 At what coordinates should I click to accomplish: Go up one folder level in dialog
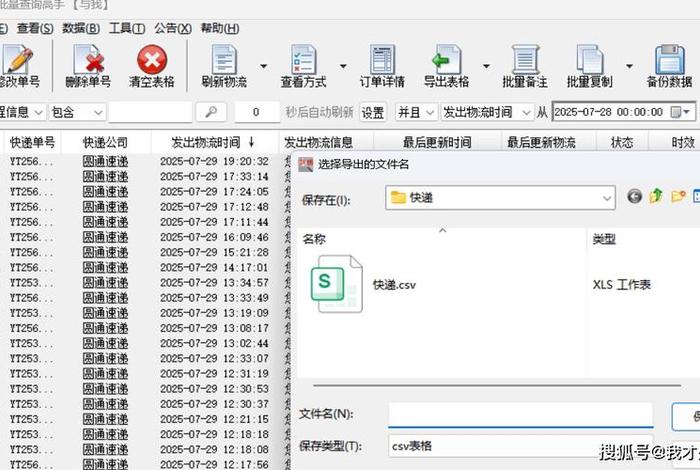click(656, 196)
